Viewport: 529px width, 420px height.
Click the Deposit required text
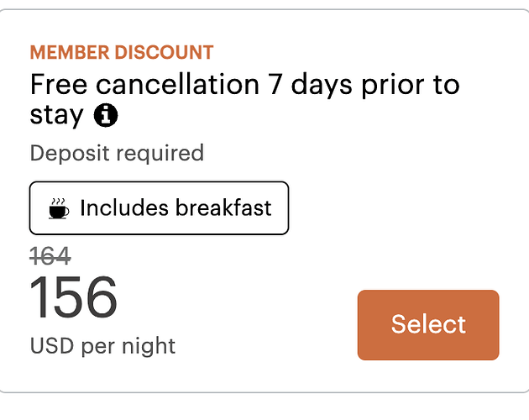pos(117,153)
